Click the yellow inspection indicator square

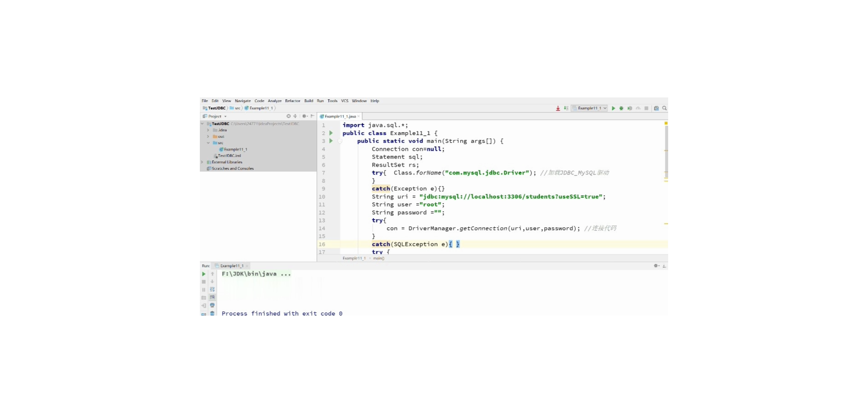(666, 123)
